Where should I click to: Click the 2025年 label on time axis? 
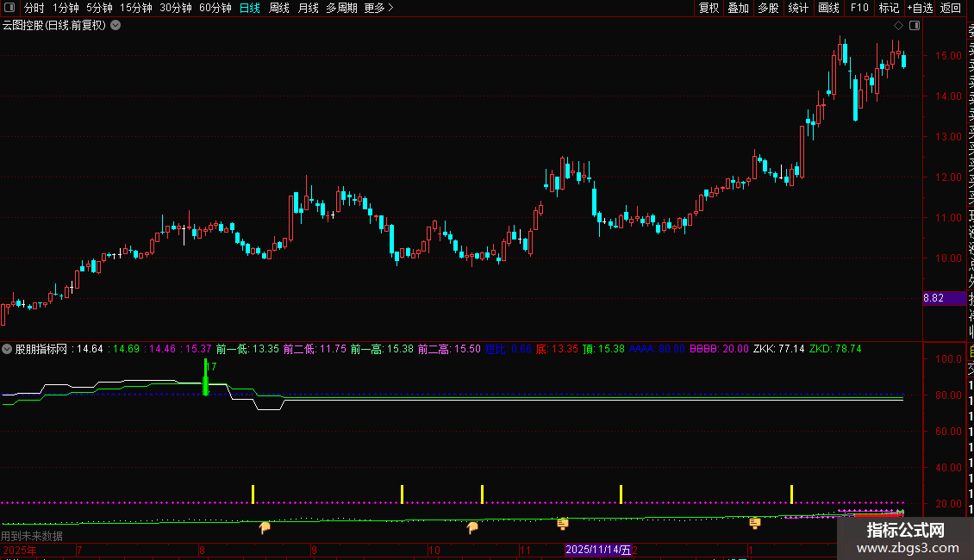pyautogui.click(x=19, y=550)
